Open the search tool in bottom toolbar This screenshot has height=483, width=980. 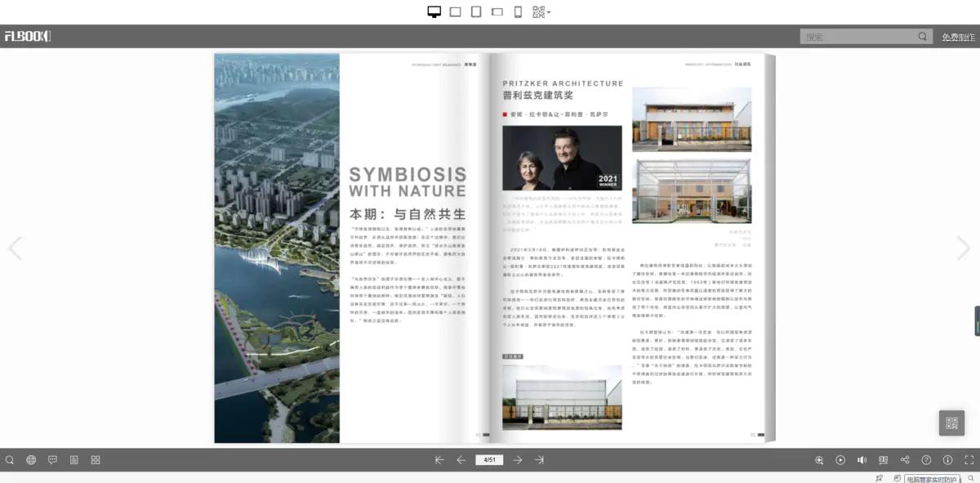coord(10,460)
